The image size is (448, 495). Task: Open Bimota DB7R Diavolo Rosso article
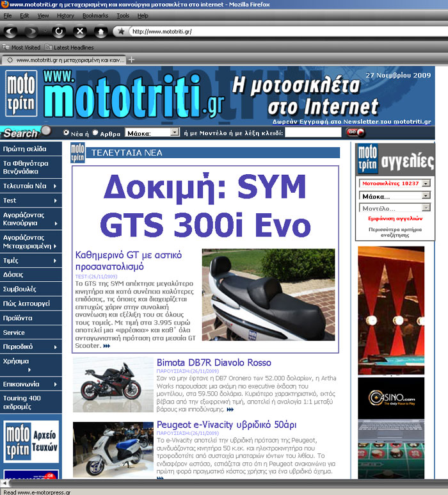[x=214, y=362]
